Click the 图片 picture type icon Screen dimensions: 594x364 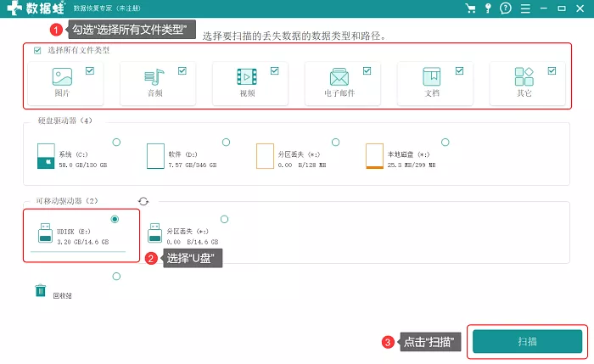[x=62, y=76]
